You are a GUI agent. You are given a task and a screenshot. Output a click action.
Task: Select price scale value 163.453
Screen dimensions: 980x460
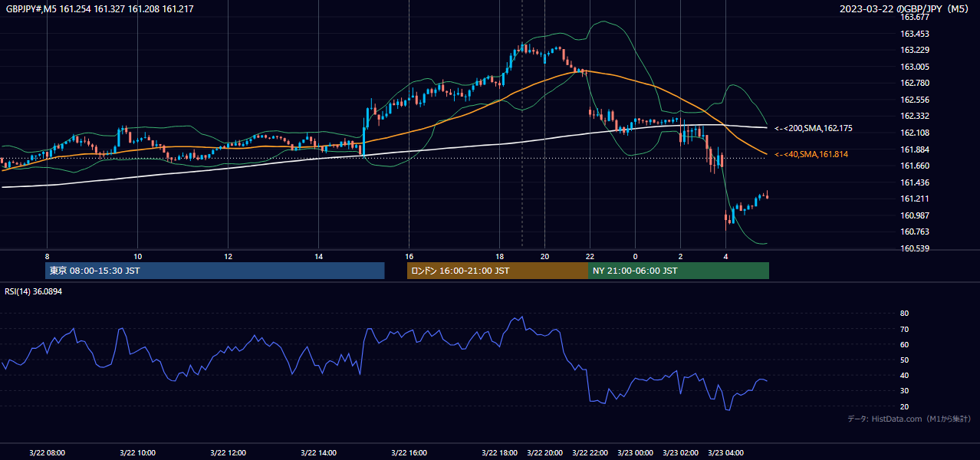(x=914, y=34)
